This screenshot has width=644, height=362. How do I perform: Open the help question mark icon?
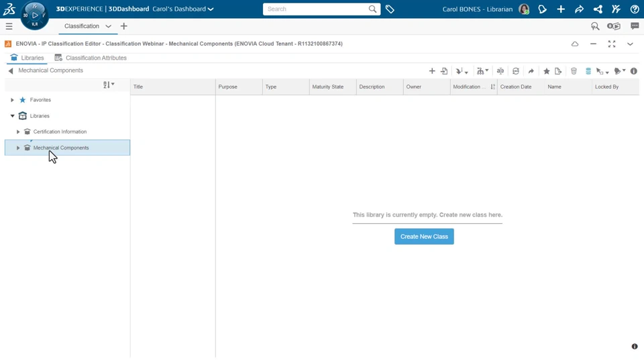click(x=635, y=9)
